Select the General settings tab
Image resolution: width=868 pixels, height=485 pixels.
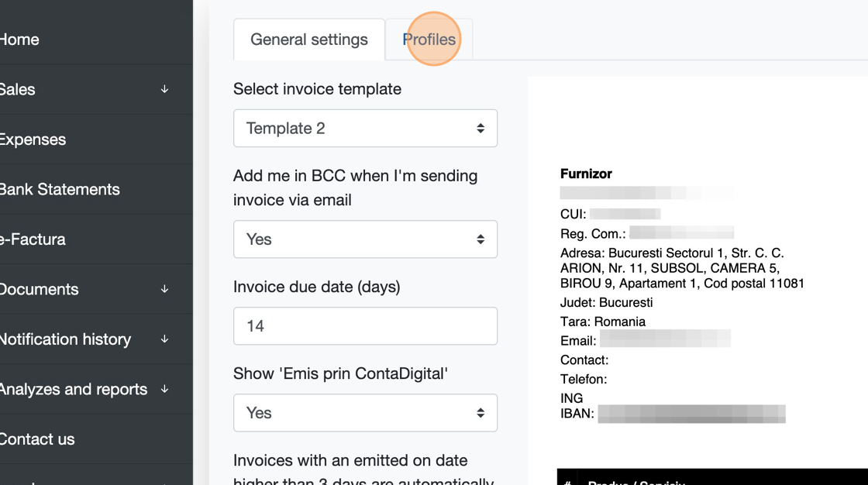coord(309,40)
